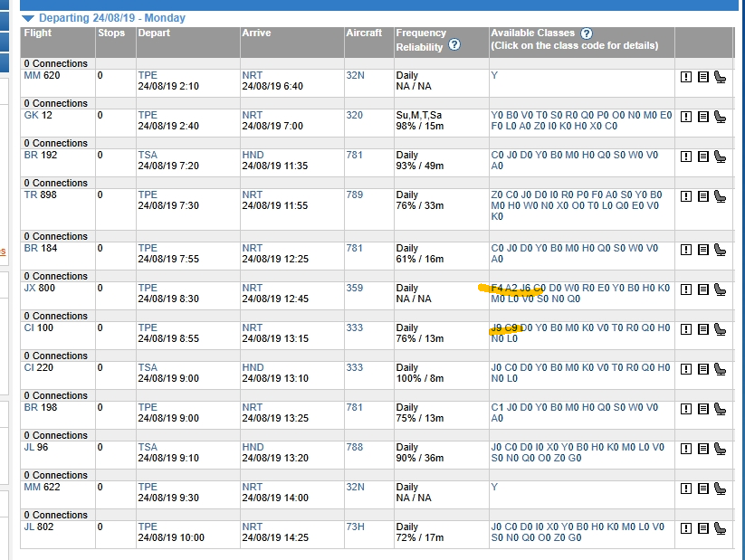
Task: Open seat map icon for MM 620
Action: [x=721, y=77]
